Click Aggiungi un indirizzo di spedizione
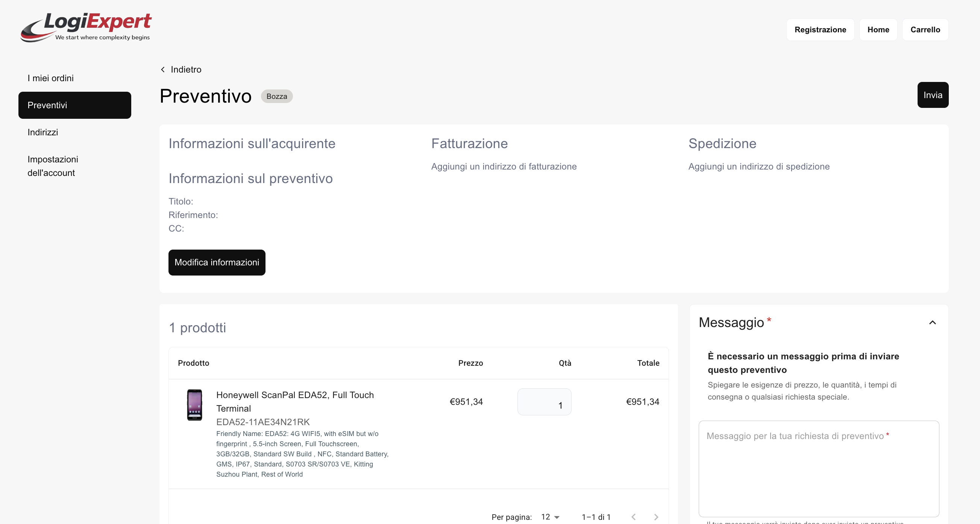This screenshot has height=524, width=980. (759, 167)
